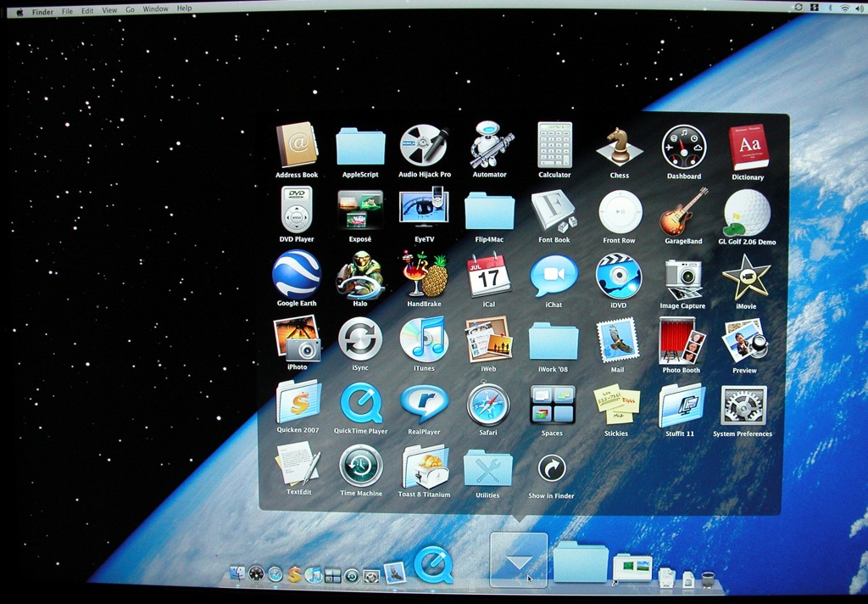868x604 pixels.
Task: Open System Preferences in the stack grid
Action: [x=743, y=405]
